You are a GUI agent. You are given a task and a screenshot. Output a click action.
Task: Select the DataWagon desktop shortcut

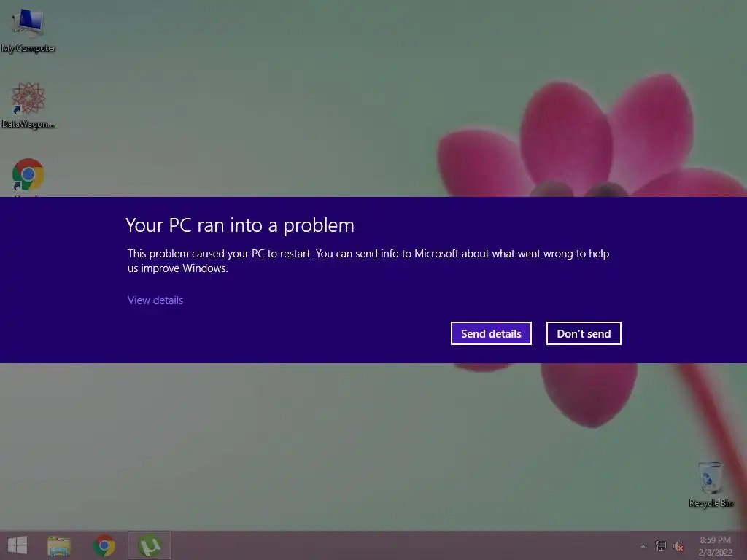coord(28,105)
